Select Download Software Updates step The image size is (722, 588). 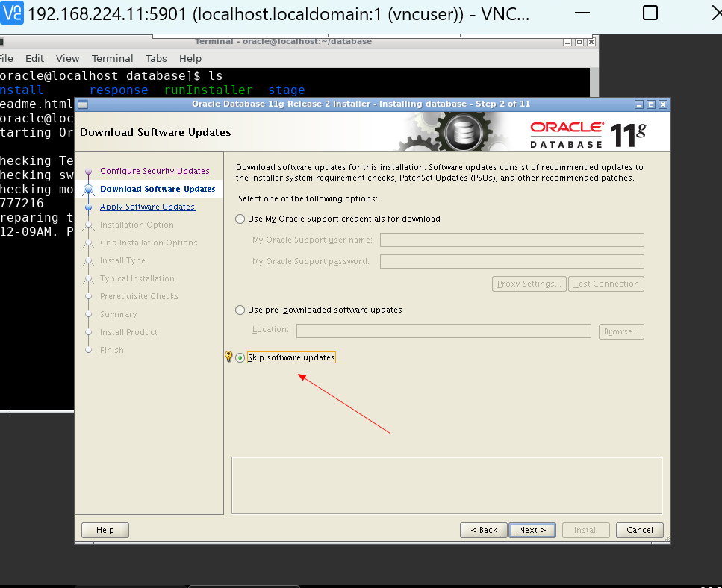158,189
